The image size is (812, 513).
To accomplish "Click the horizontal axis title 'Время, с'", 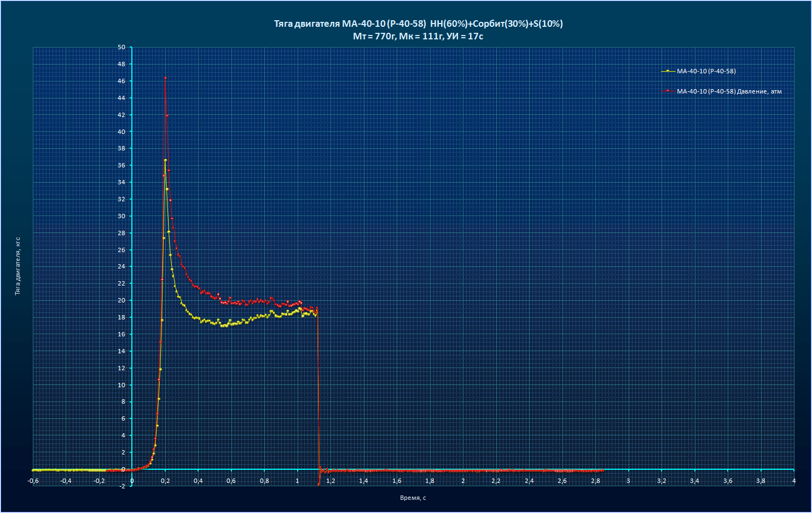I will coord(413,498).
